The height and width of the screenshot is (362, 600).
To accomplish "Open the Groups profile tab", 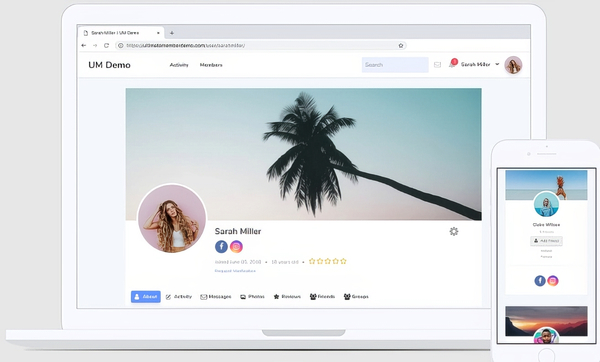I will (356, 297).
